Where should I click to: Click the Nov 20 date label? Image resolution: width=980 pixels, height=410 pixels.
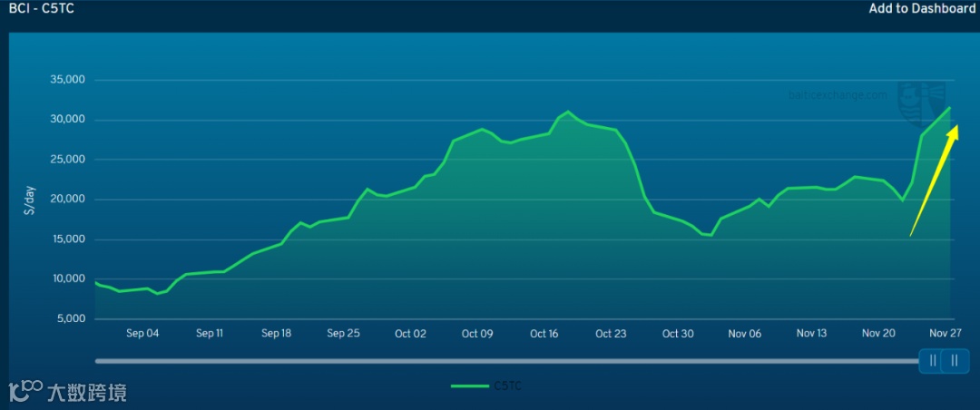point(878,334)
